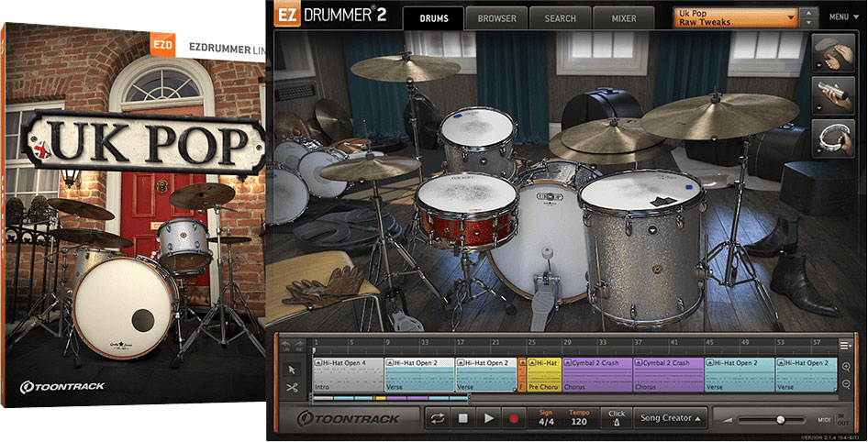Select the Hi-Hat Open 4 Intro block
The image size is (868, 442).
coord(348,374)
